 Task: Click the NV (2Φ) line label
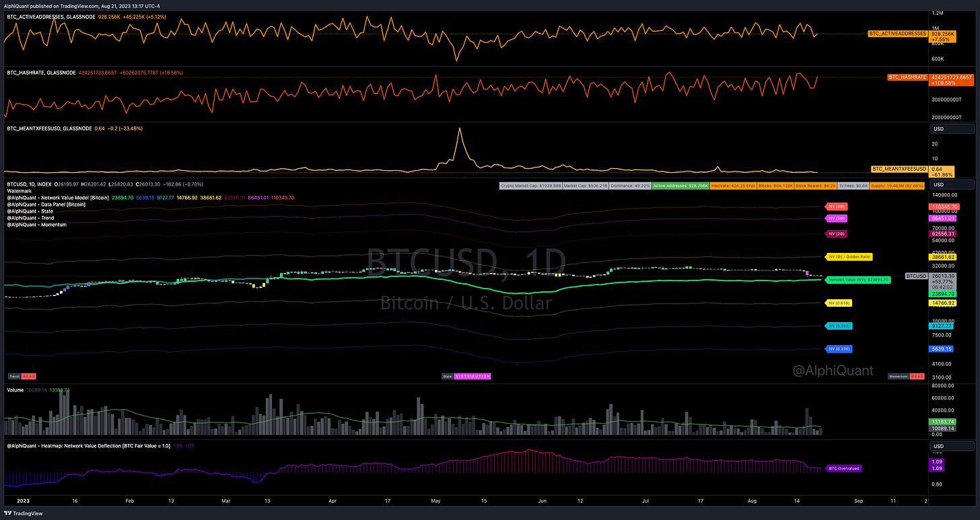pyautogui.click(x=837, y=233)
